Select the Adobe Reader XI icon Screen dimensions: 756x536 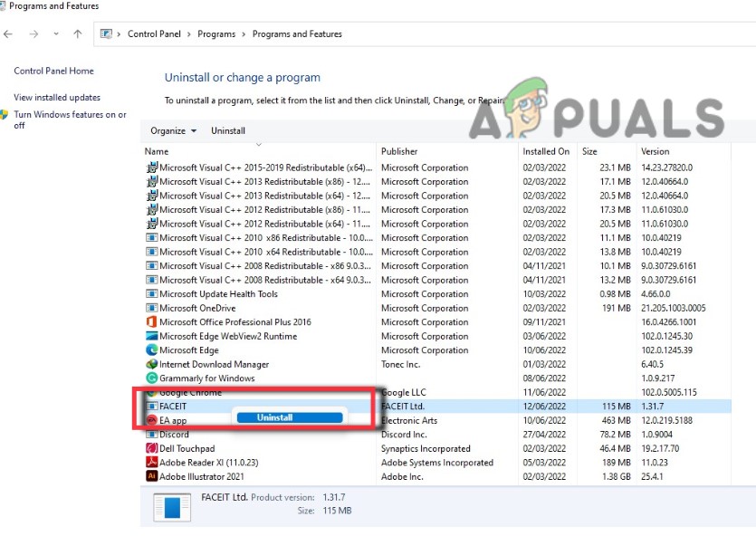click(x=152, y=463)
